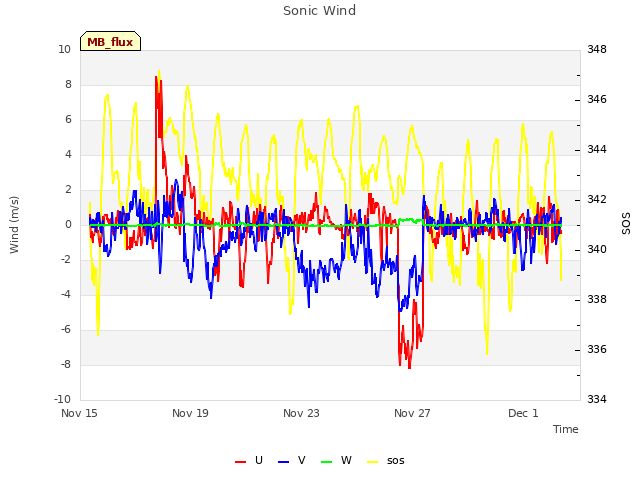The image size is (640, 480).
Task: Click the left axis 6 tick label
Action: pyautogui.click(x=68, y=120)
